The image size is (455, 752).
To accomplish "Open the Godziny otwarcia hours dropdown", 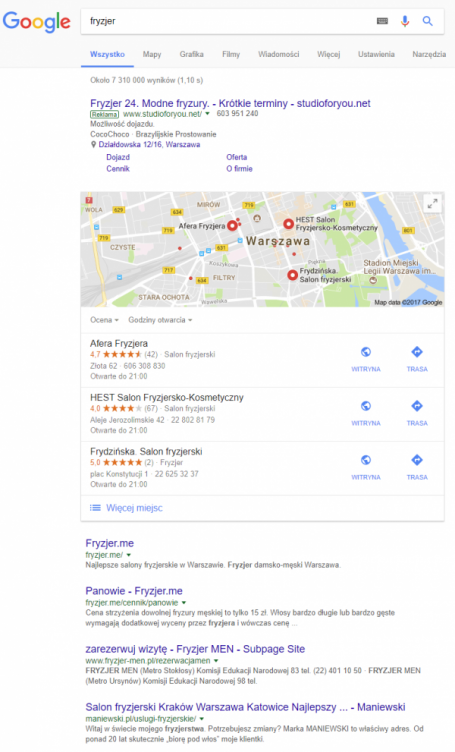I will point(160,320).
